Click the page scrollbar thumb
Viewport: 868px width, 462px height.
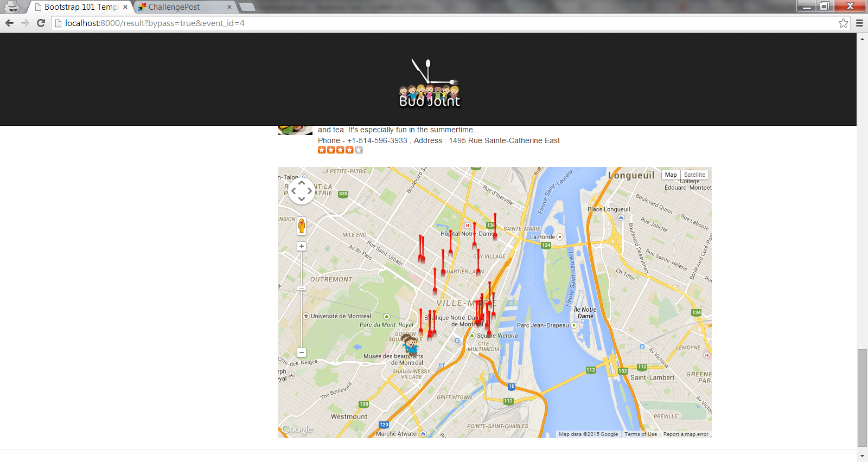pyautogui.click(x=862, y=398)
